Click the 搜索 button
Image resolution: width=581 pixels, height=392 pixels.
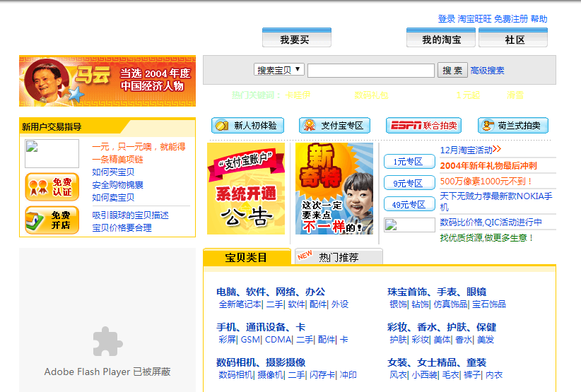(452, 71)
